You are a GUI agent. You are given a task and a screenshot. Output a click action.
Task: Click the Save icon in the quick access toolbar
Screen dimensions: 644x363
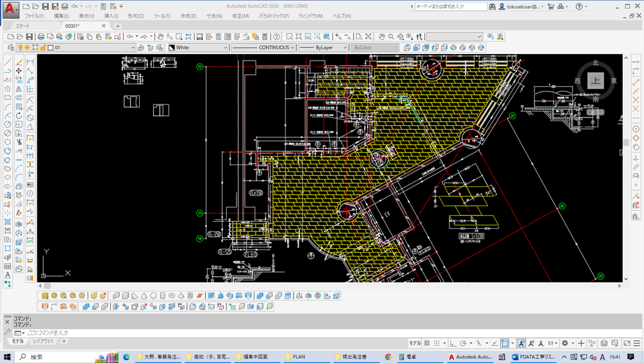pos(46,6)
